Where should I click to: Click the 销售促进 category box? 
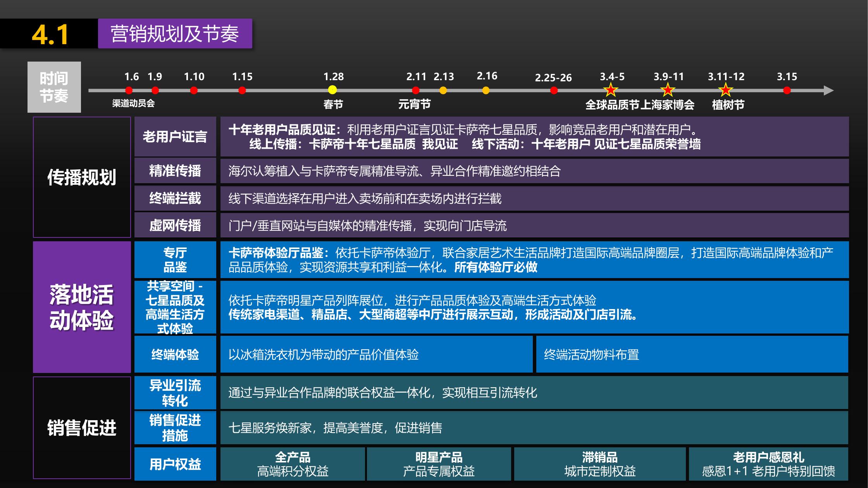click(82, 428)
